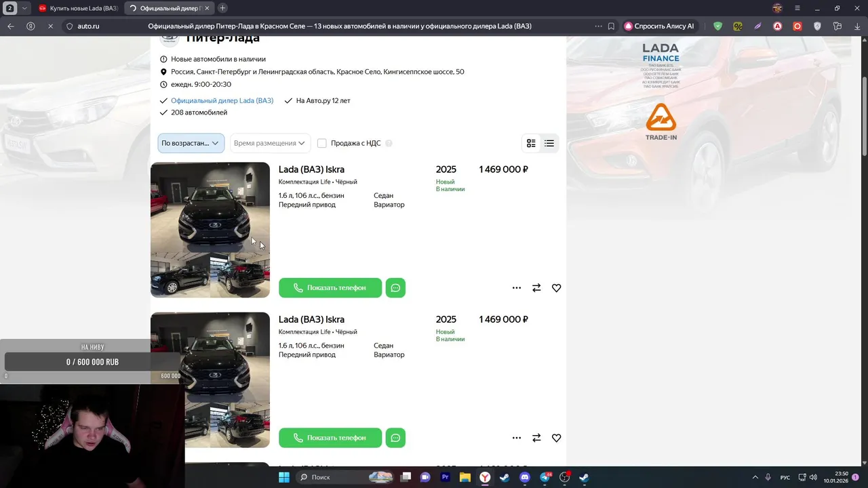Open the second Lada (ВАЗ) Iskra title
Image resolution: width=868 pixels, height=488 pixels.
pyautogui.click(x=311, y=319)
